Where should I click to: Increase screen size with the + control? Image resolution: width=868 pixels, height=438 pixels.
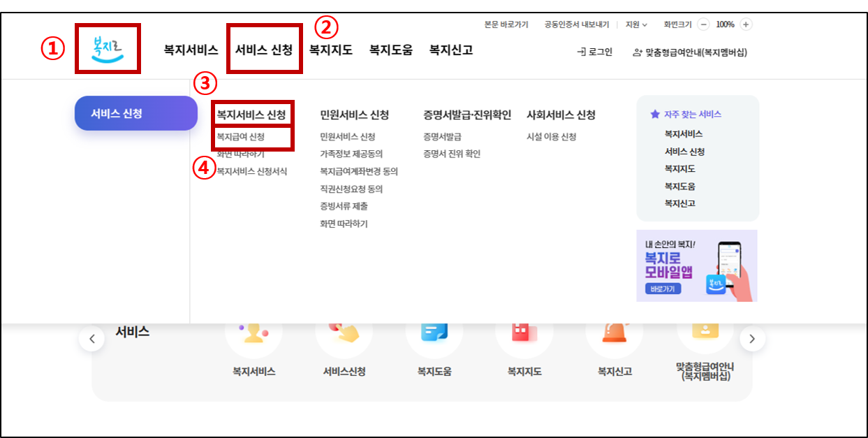(746, 23)
